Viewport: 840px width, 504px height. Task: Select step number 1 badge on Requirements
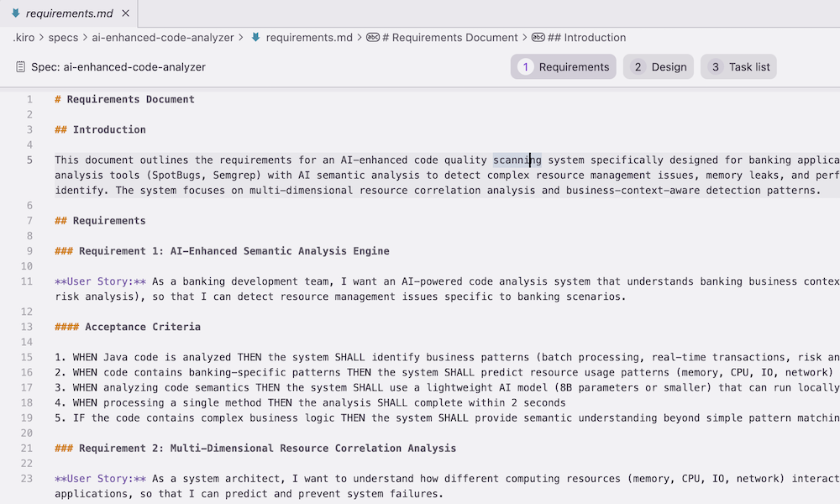(526, 67)
